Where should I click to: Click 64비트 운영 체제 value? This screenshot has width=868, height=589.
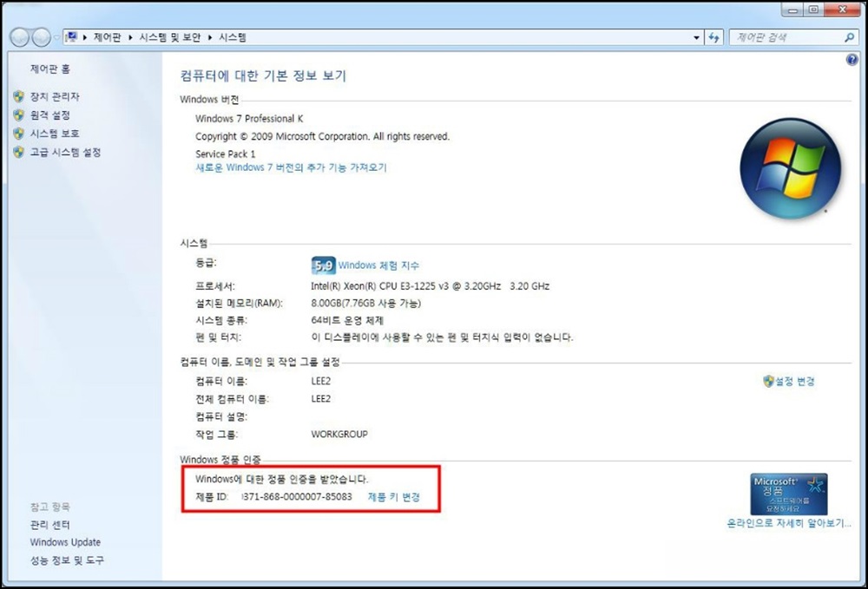coord(347,320)
